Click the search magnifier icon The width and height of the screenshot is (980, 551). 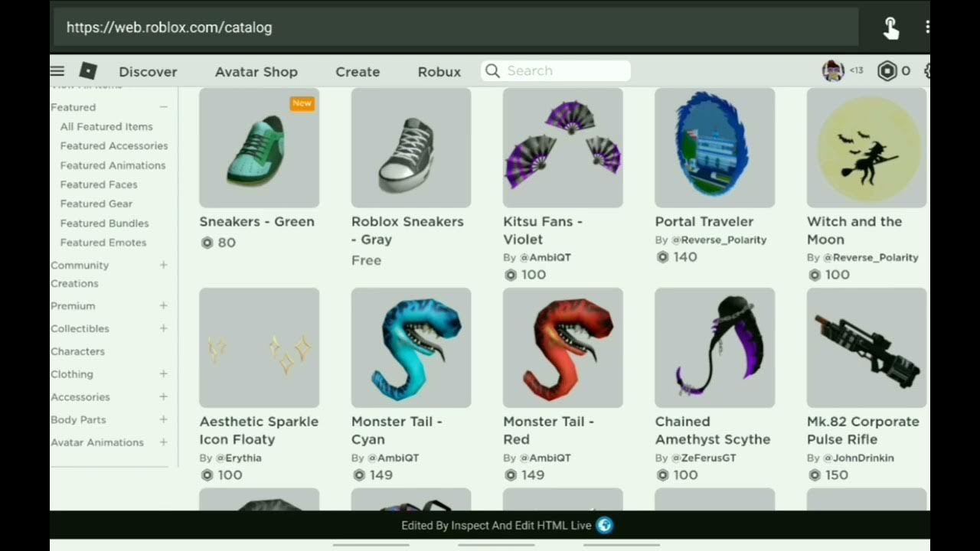(x=493, y=70)
